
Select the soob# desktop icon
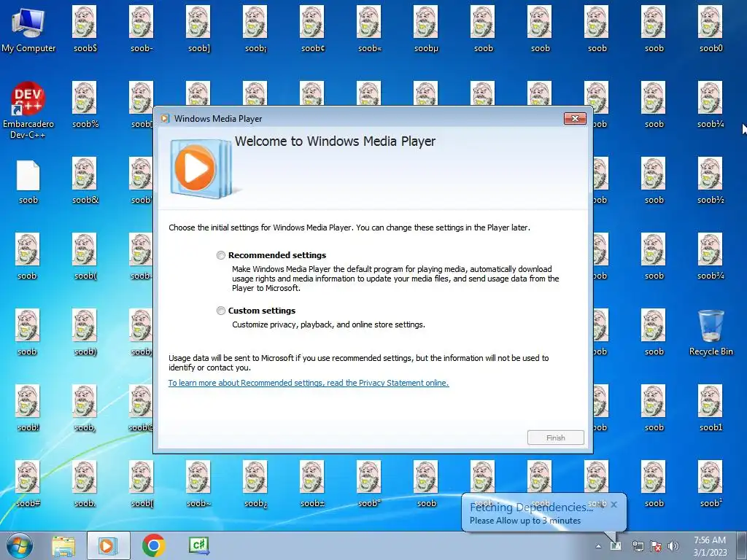[x=28, y=484]
